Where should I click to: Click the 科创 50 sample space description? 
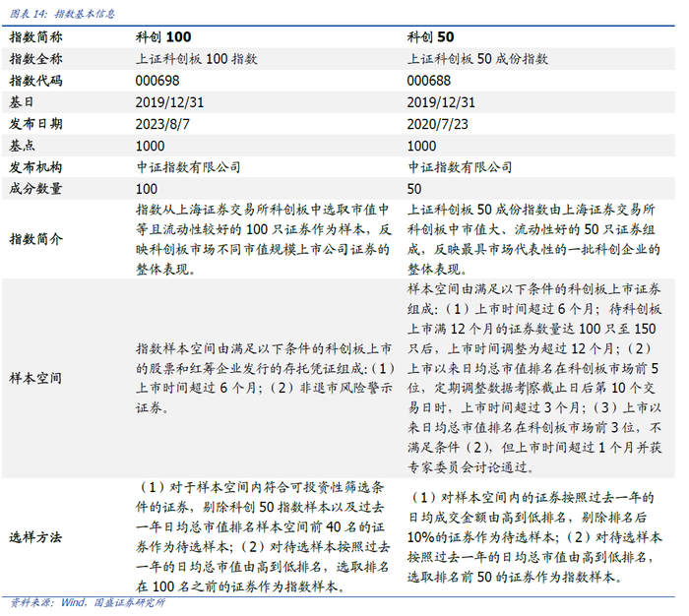point(534,378)
